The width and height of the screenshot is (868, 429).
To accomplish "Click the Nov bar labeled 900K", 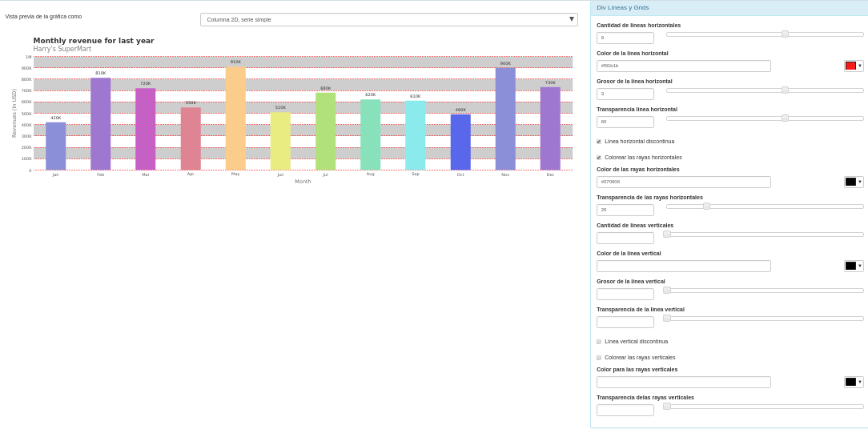I will tap(505, 118).
